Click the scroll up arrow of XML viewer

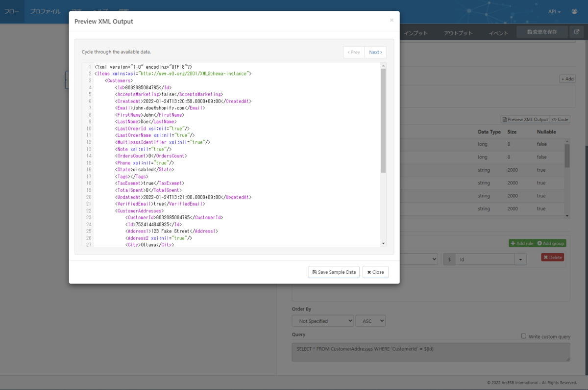383,66
